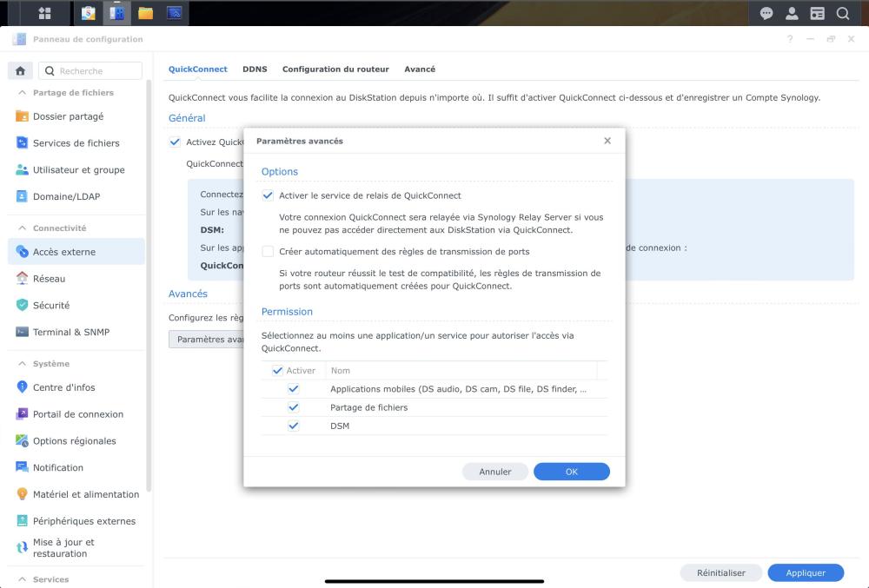The image size is (869, 588).
Task: Toggle the Activer header checkbox
Action: click(x=278, y=370)
